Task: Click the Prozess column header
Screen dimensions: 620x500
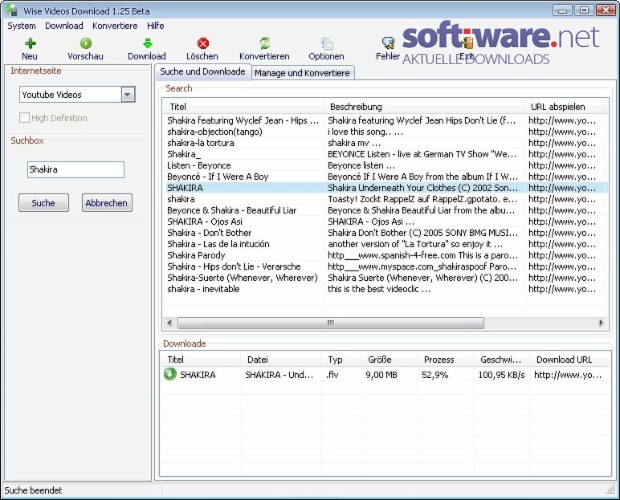Action: (445, 359)
